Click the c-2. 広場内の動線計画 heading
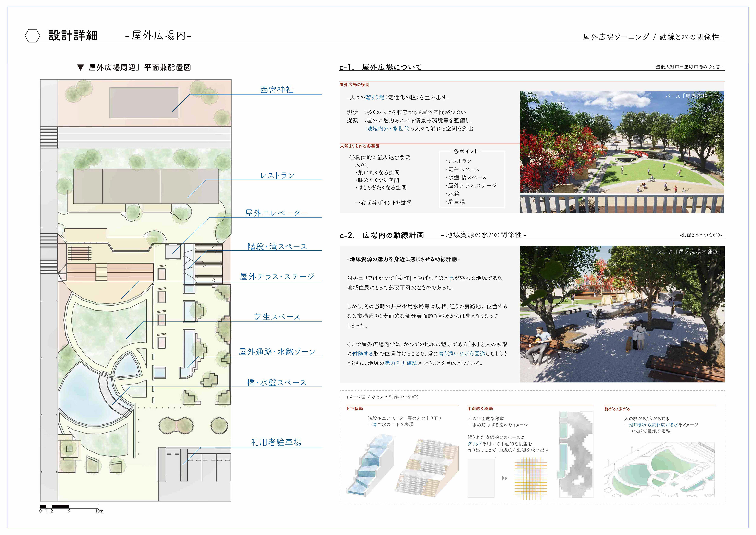The width and height of the screenshot is (756, 535). point(382,235)
